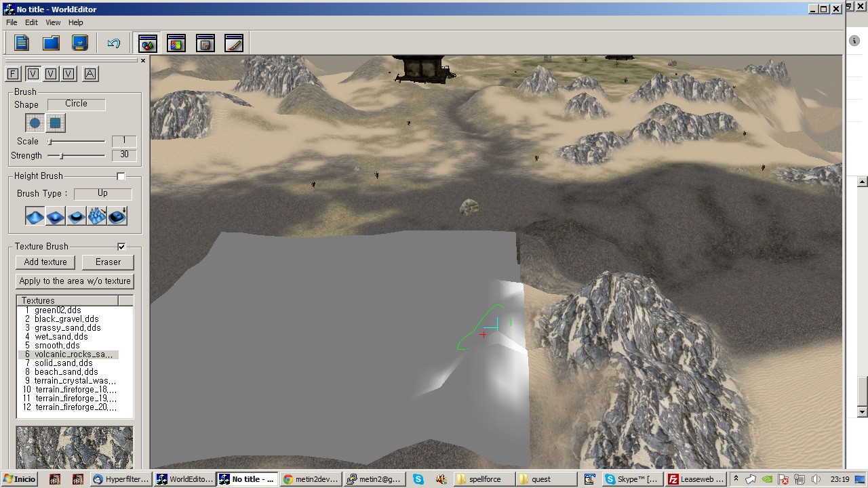Close the left brush panel with X
This screenshot has height=488, width=868.
(142, 61)
